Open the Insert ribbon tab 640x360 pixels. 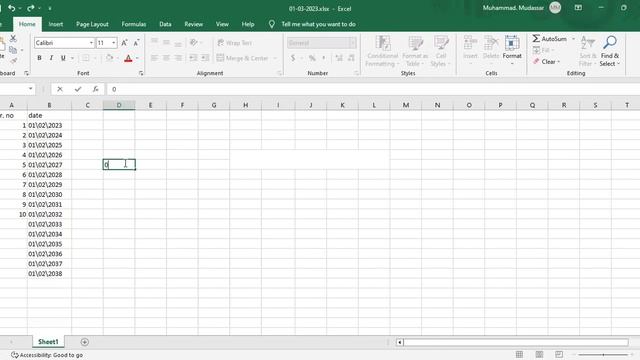click(56, 24)
